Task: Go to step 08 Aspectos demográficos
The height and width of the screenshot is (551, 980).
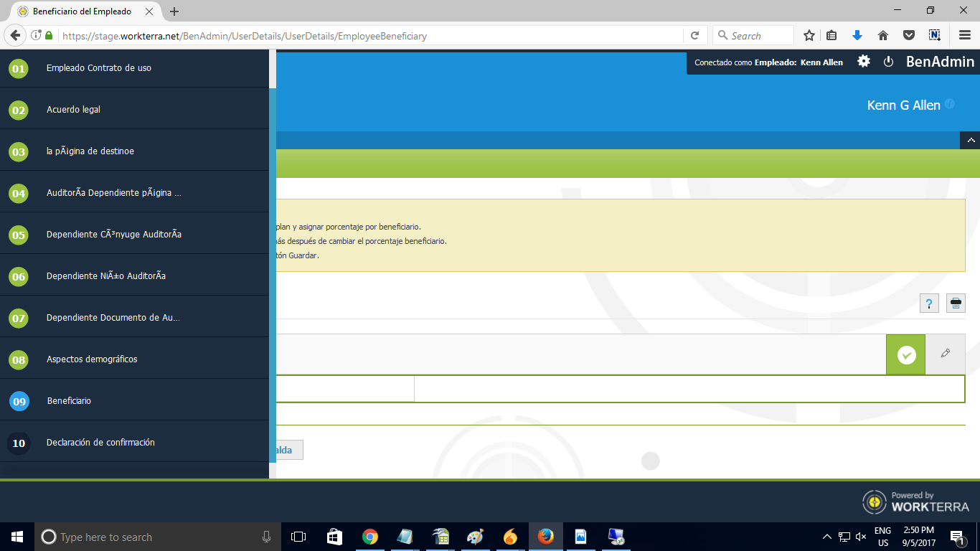Action: 134,359
